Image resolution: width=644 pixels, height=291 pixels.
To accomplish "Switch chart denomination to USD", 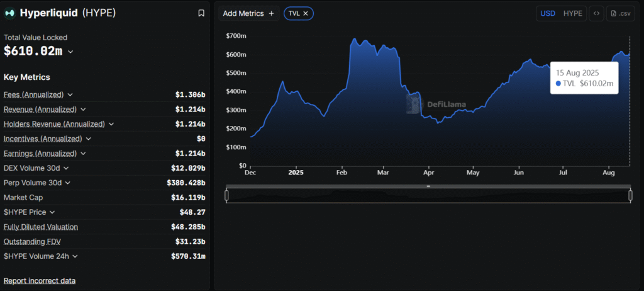I will pos(548,14).
